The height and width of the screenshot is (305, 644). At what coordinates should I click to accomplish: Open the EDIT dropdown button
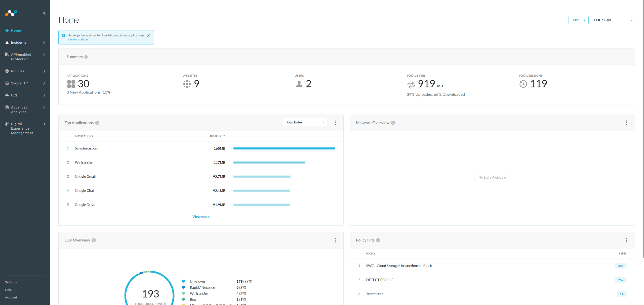click(578, 20)
